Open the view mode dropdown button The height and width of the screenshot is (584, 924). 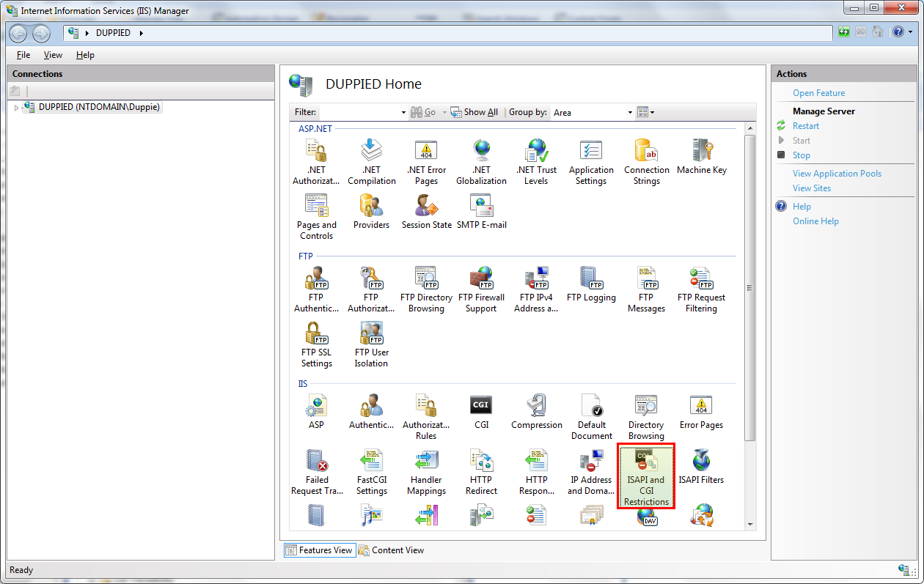(x=645, y=112)
